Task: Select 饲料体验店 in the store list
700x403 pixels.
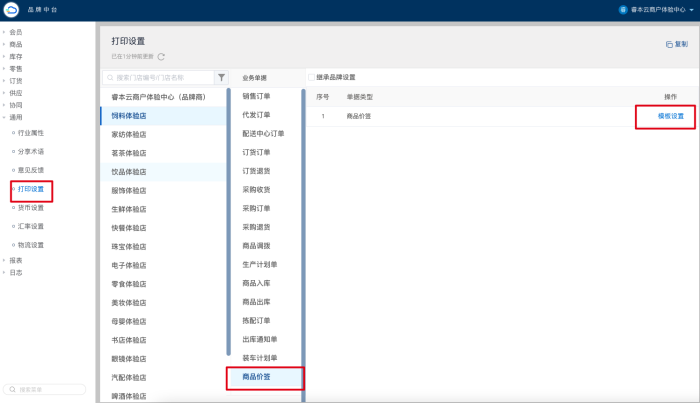Action: click(130, 115)
